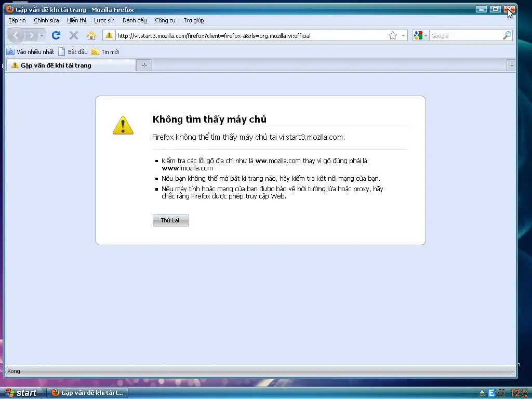Click the Forward navigation arrow
Screen dimensions: 532x399
pyautogui.click(x=31, y=35)
